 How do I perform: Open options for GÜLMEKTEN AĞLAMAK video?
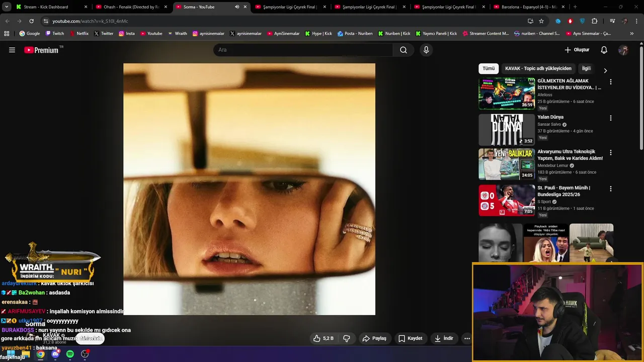tap(611, 81)
